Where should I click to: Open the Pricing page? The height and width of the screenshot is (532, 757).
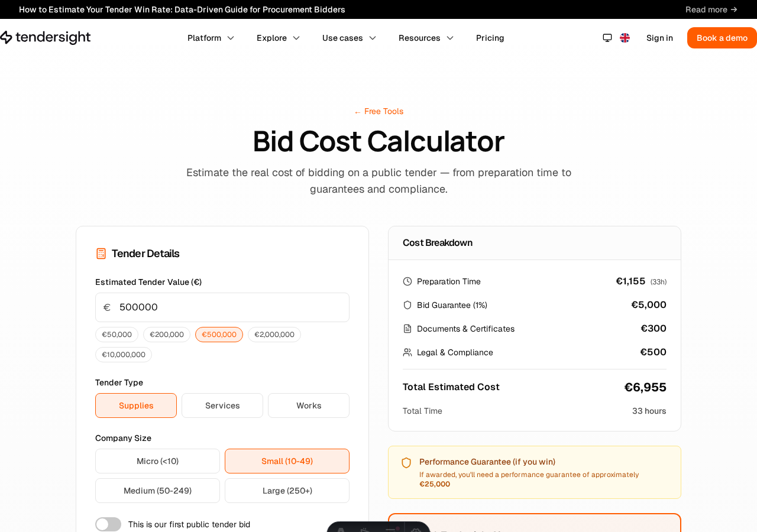click(x=490, y=38)
